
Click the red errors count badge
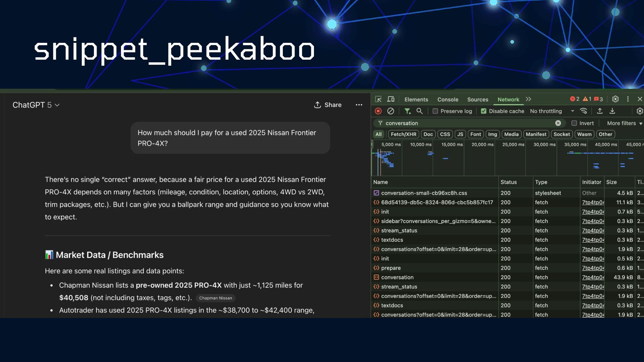pos(575,99)
